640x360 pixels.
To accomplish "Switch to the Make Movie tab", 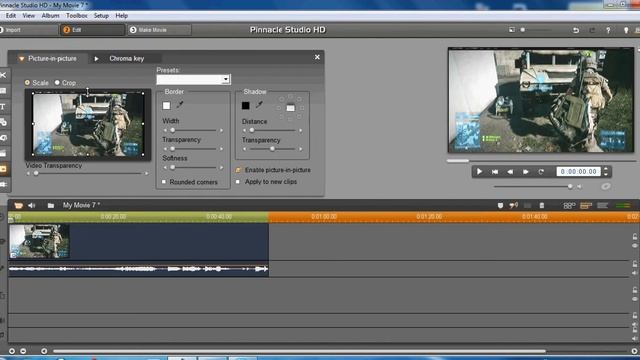I will 159,30.
